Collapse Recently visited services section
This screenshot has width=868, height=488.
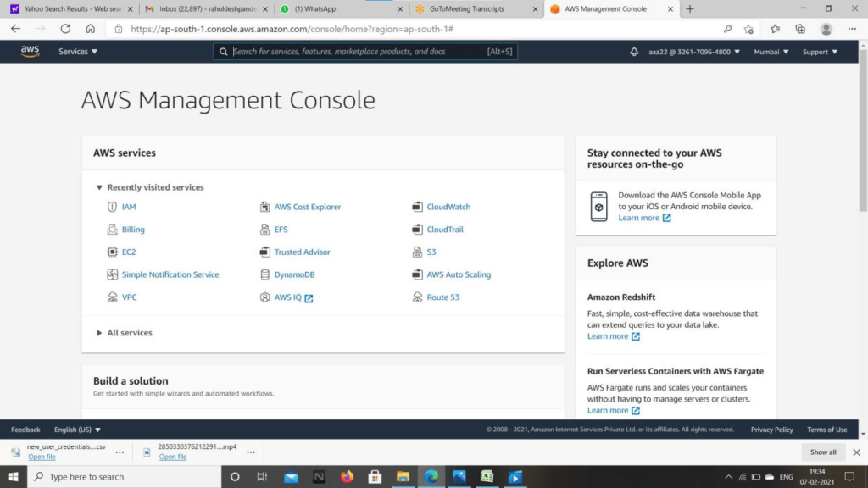99,187
